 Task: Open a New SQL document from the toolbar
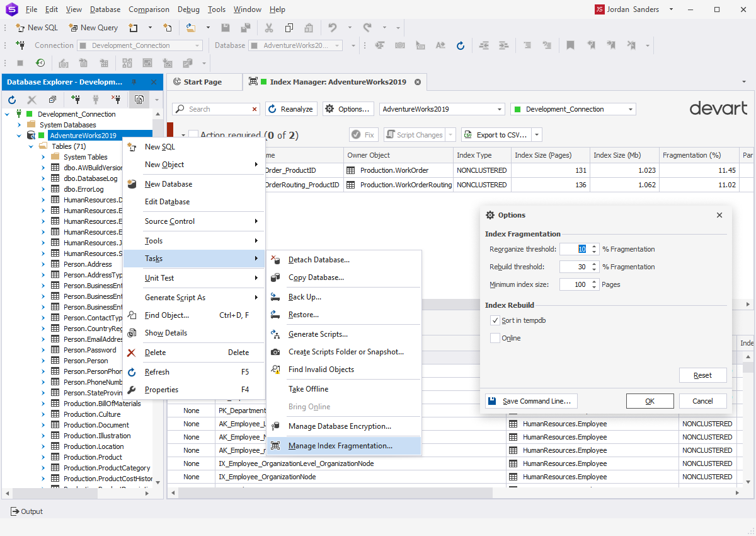(x=36, y=27)
